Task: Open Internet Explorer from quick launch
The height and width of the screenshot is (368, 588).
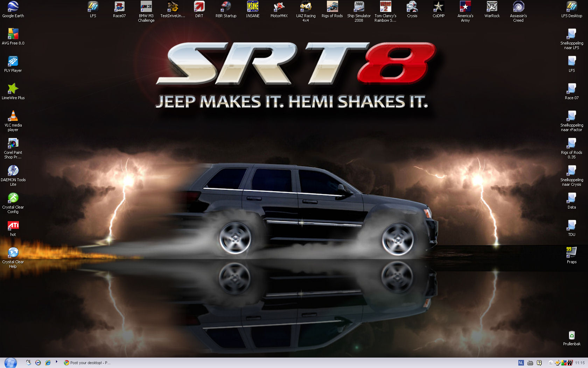Action: (48, 363)
